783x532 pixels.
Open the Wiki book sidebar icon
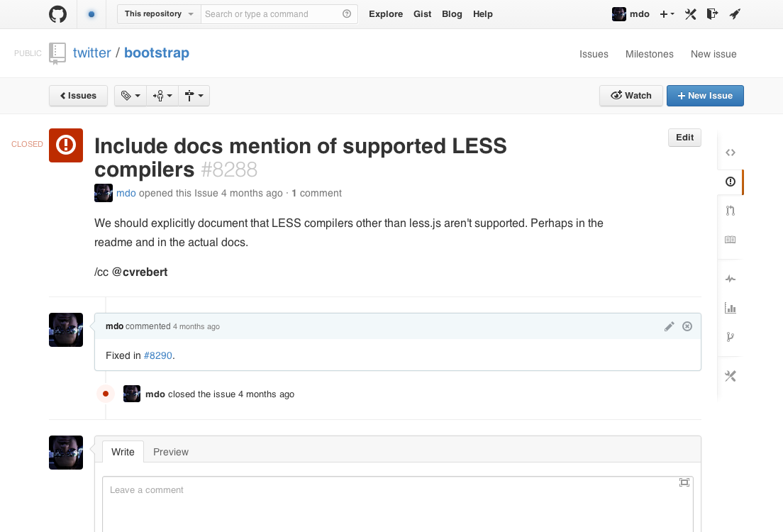[x=730, y=239]
